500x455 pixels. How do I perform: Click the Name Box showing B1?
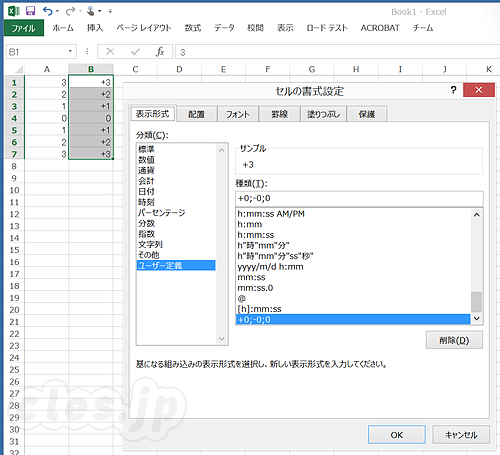click(x=37, y=52)
